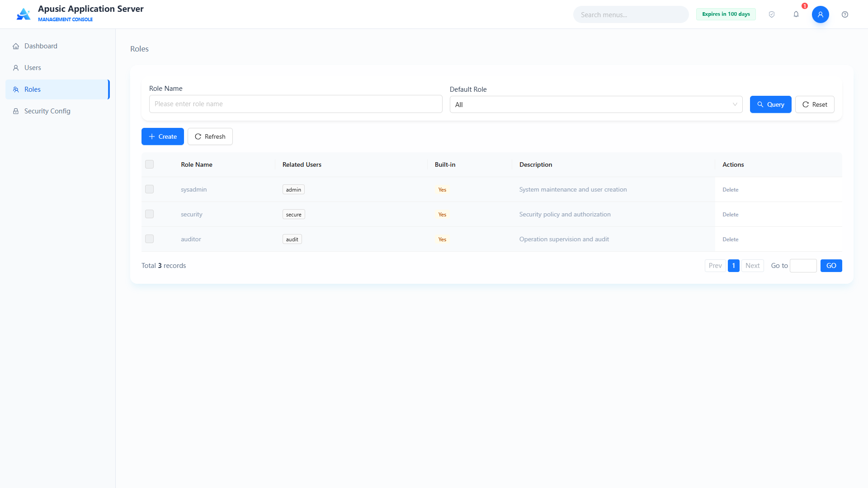Focus the Role Name input field
868x488 pixels.
pyautogui.click(x=296, y=104)
